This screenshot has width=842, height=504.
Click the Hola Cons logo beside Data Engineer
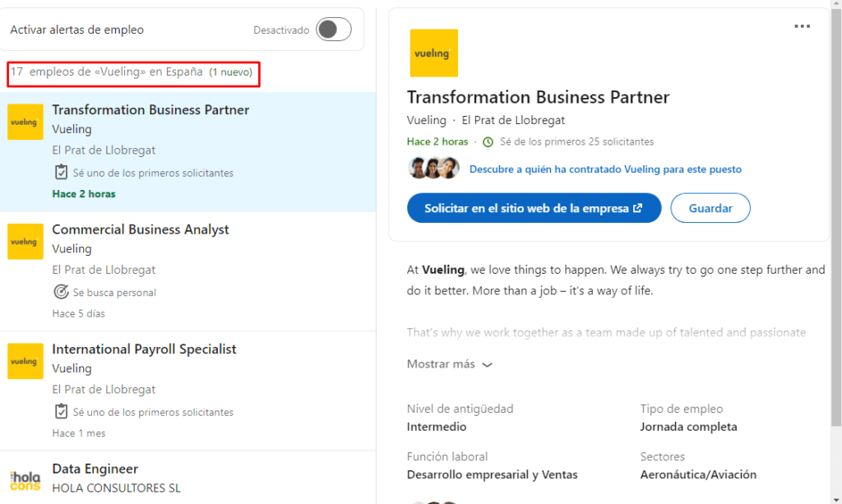click(x=25, y=481)
